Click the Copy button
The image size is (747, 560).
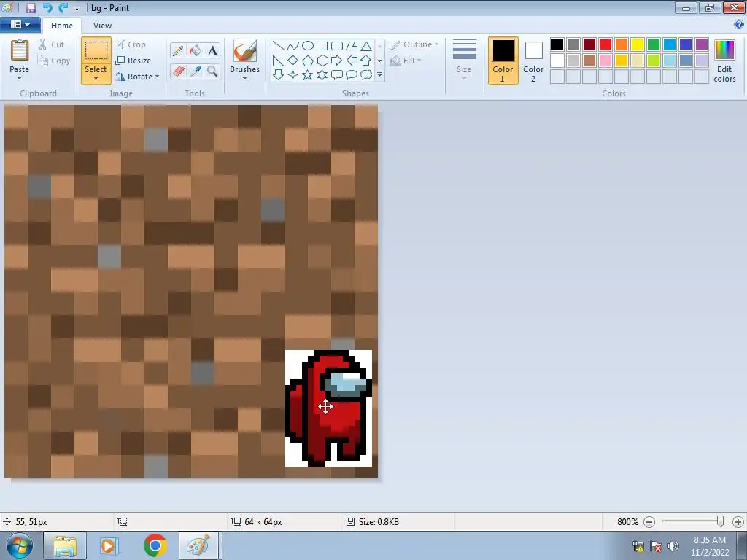54,61
